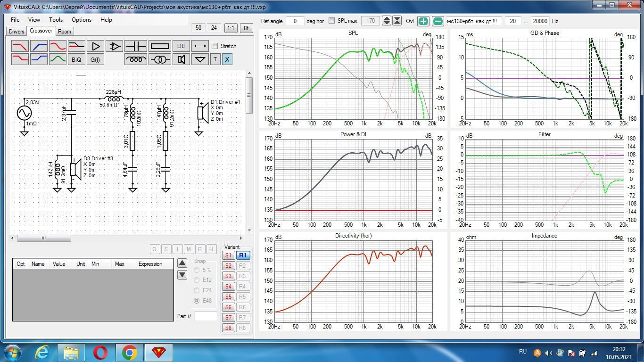This screenshot has width=644, height=362.
Task: Click the green plus overlay button
Action: click(423, 21)
